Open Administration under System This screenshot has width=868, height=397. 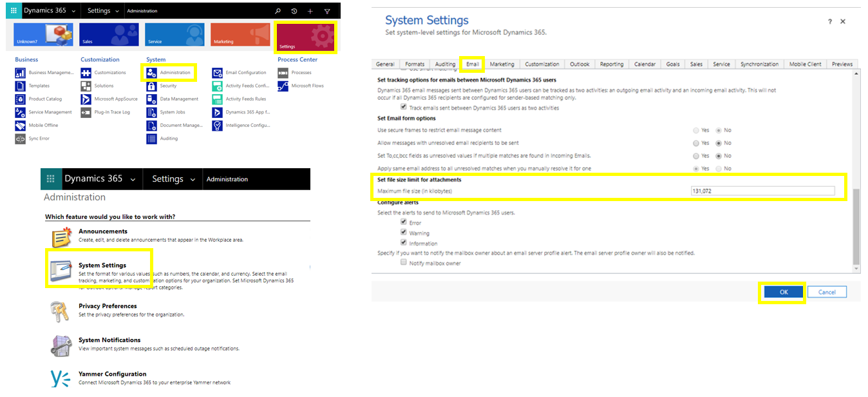(x=169, y=73)
